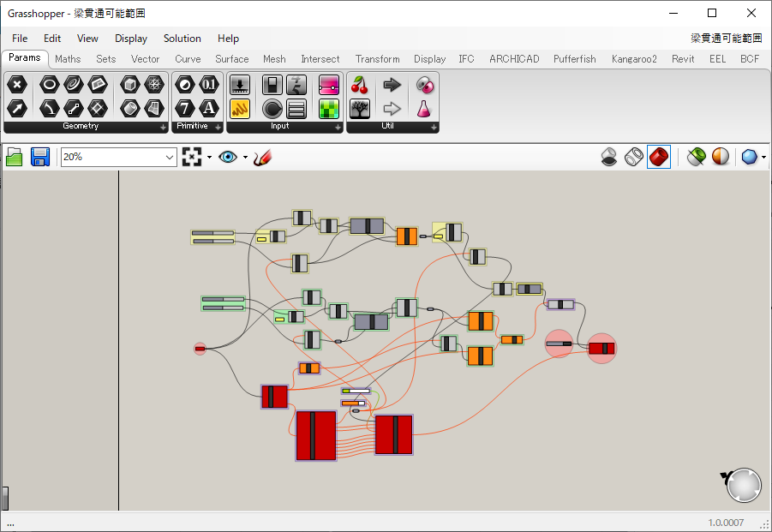This screenshot has height=532, width=772.
Task: Add a Value List input
Action: pos(296,108)
